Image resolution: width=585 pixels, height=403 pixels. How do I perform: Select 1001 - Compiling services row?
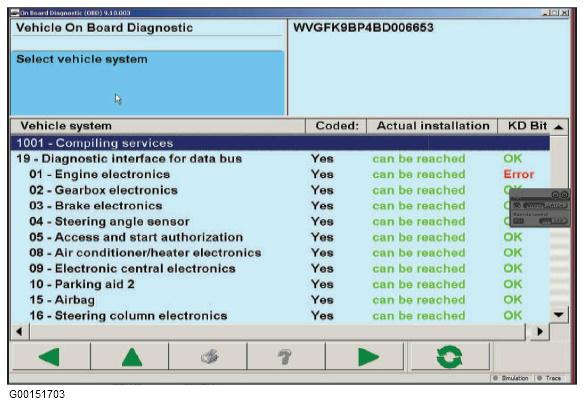(280, 143)
